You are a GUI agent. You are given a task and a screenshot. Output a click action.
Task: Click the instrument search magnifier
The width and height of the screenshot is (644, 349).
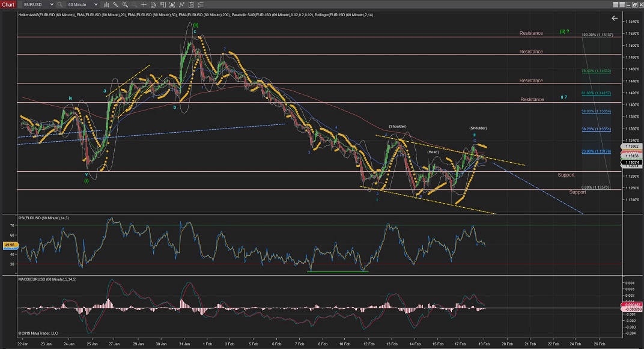pyautogui.click(x=59, y=4)
